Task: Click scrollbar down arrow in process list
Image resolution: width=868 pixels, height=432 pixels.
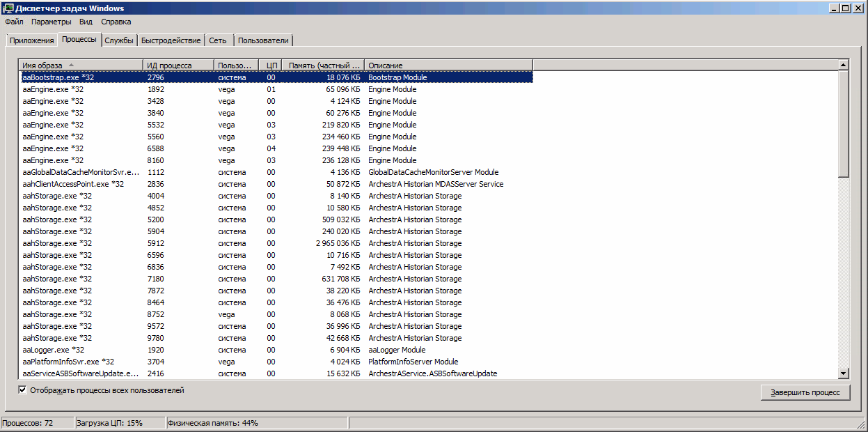Action: click(844, 373)
